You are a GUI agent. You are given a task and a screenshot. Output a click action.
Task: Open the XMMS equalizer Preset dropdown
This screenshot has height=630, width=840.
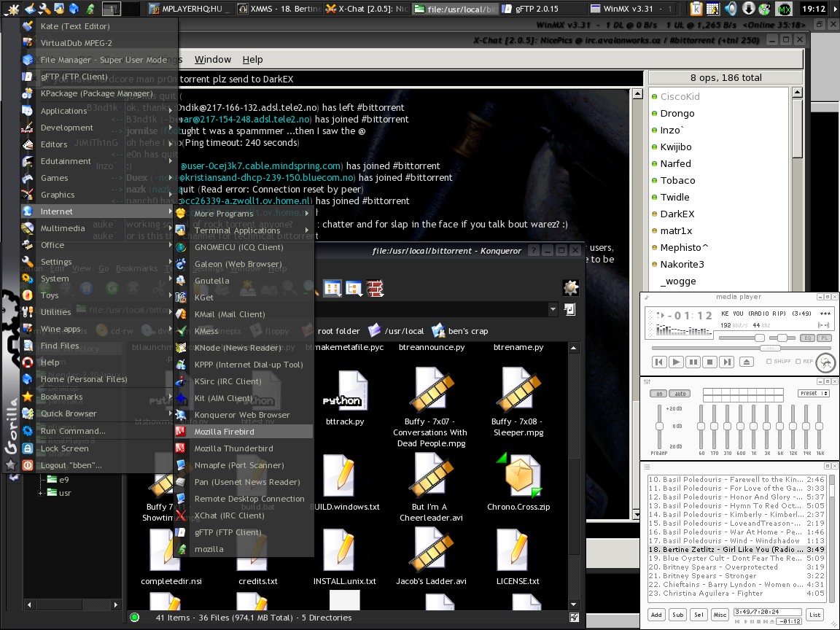tap(814, 393)
